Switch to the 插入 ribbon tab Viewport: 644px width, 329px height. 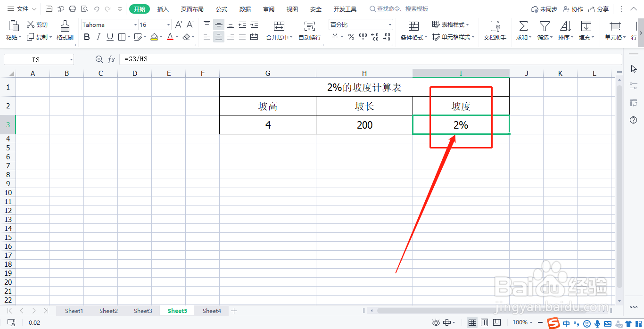pos(163,8)
